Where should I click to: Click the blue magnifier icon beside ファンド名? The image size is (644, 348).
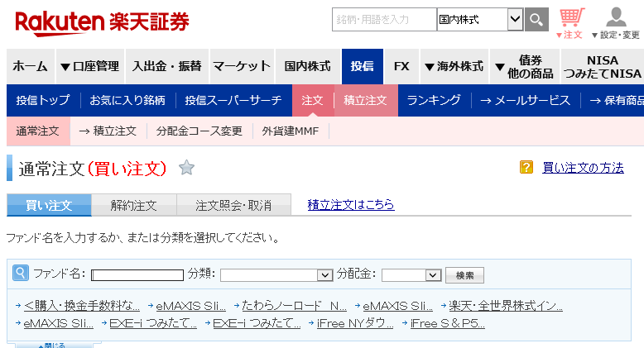tap(21, 273)
